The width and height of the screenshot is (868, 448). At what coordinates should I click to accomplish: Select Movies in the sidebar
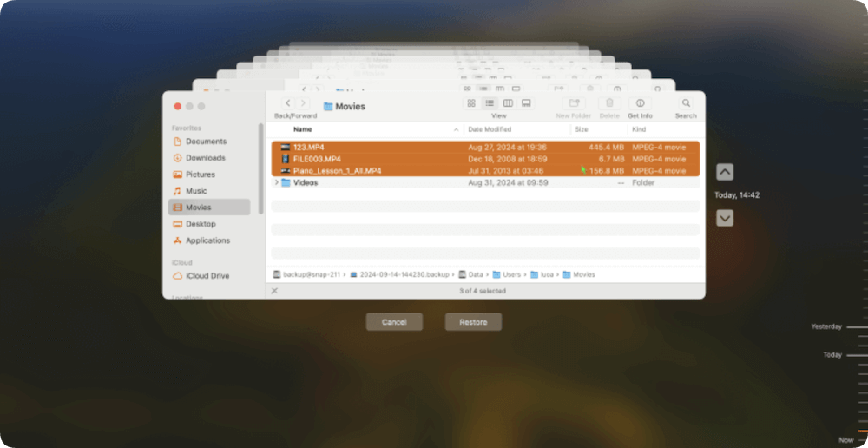pos(209,208)
